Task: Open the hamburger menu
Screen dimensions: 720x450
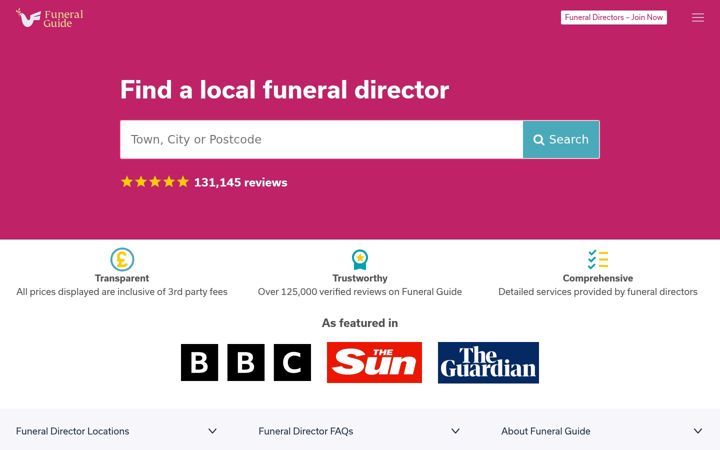Action: pyautogui.click(x=698, y=17)
